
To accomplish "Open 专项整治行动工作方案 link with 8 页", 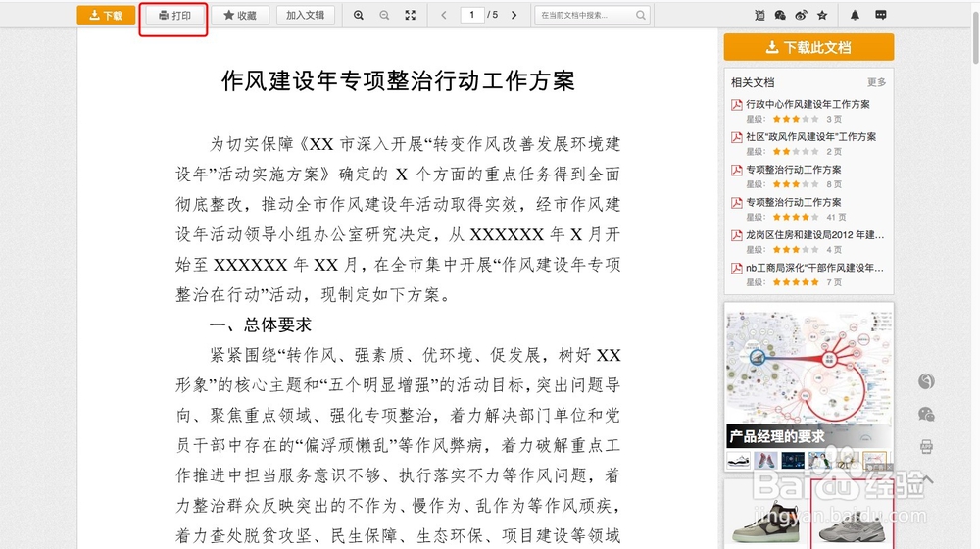I will coord(793,170).
